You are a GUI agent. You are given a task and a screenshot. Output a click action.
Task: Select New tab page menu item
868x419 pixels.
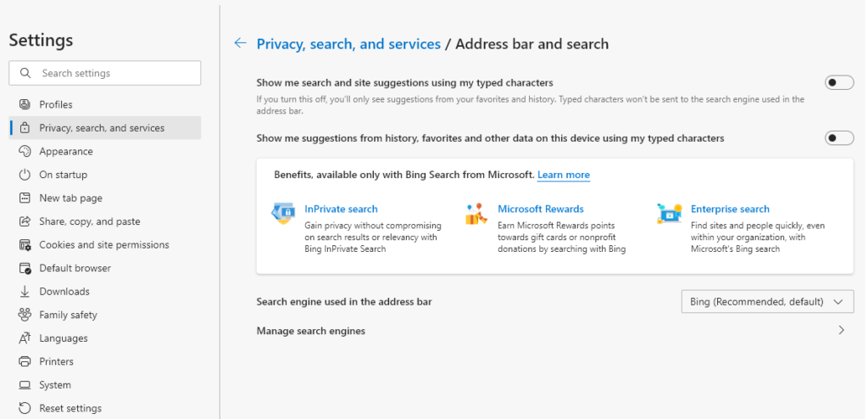tap(70, 198)
